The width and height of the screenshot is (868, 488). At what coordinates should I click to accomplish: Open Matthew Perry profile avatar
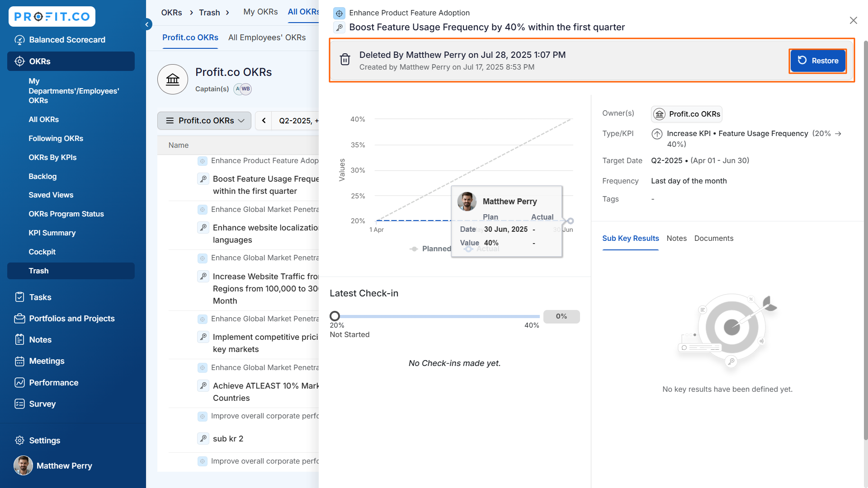23,465
